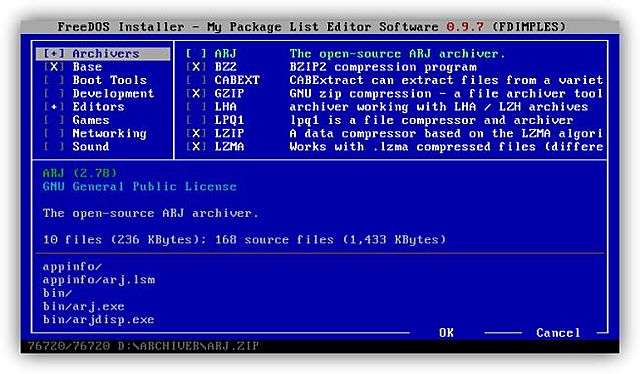The width and height of the screenshot is (640, 374).
Task: Click 'lpq1 is a file compressor' description
Action: coord(431,120)
